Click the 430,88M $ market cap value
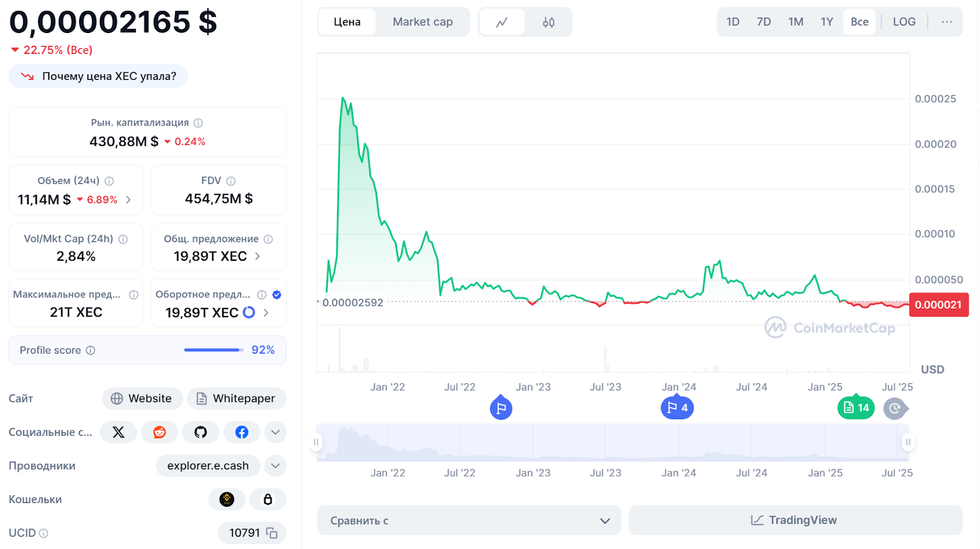Screen dimensions: 980x549 click(124, 141)
